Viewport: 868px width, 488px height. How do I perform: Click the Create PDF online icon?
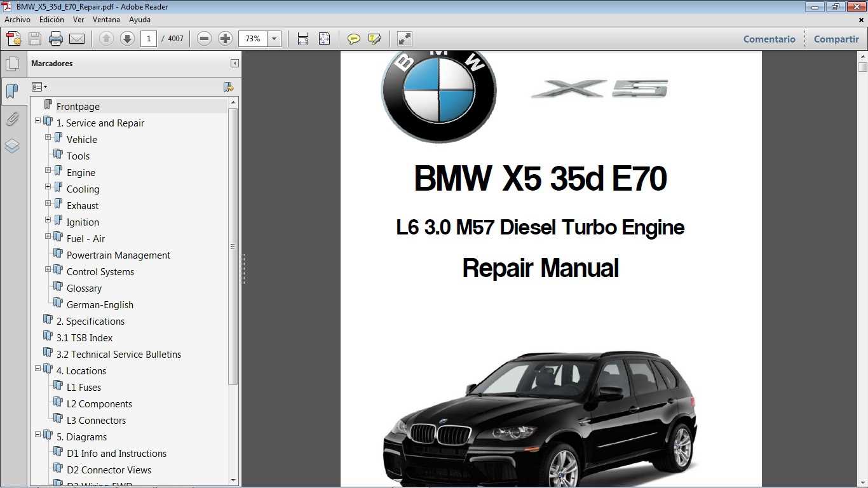(13, 39)
